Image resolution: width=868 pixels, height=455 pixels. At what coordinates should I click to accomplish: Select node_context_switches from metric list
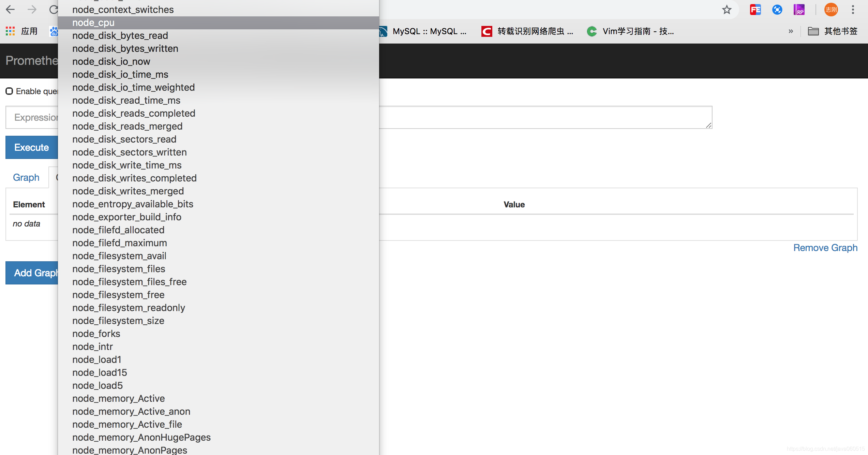pyautogui.click(x=219, y=10)
